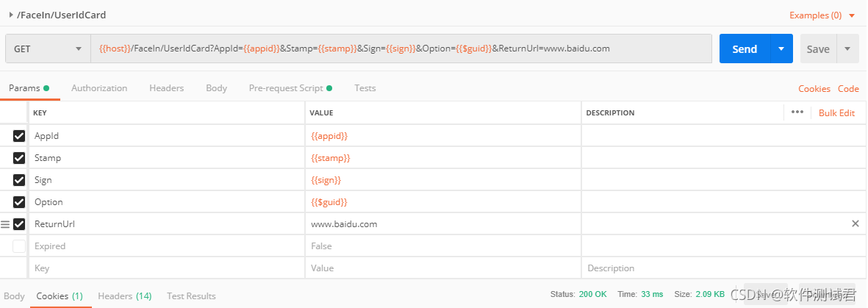The image size is (868, 308).
Task: Open the Save options dropdown arrow
Action: [x=847, y=49]
